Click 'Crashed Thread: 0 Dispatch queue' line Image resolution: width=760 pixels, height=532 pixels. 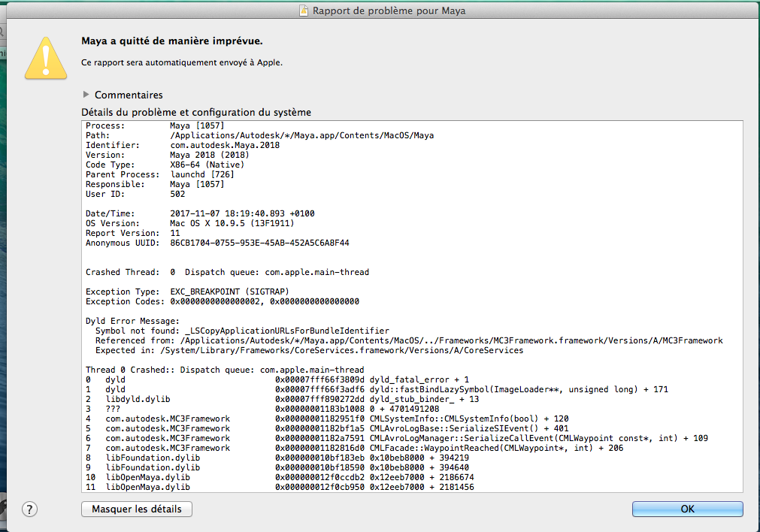[x=227, y=272]
